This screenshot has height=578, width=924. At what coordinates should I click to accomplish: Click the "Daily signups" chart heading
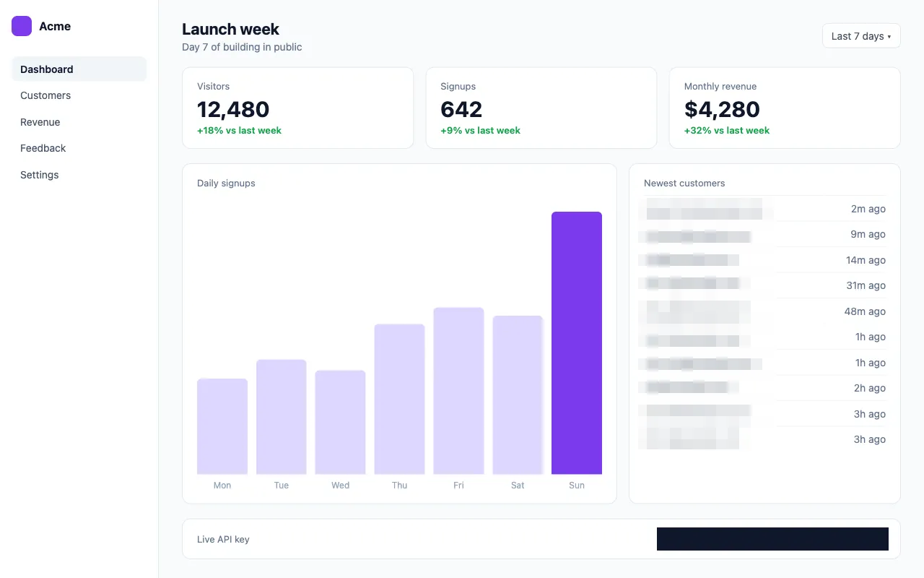pyautogui.click(x=226, y=184)
